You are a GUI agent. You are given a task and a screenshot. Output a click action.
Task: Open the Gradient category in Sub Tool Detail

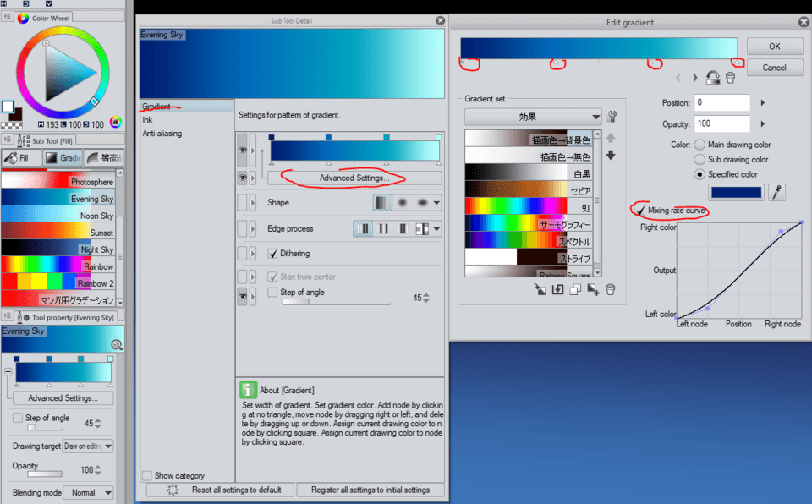click(x=186, y=107)
